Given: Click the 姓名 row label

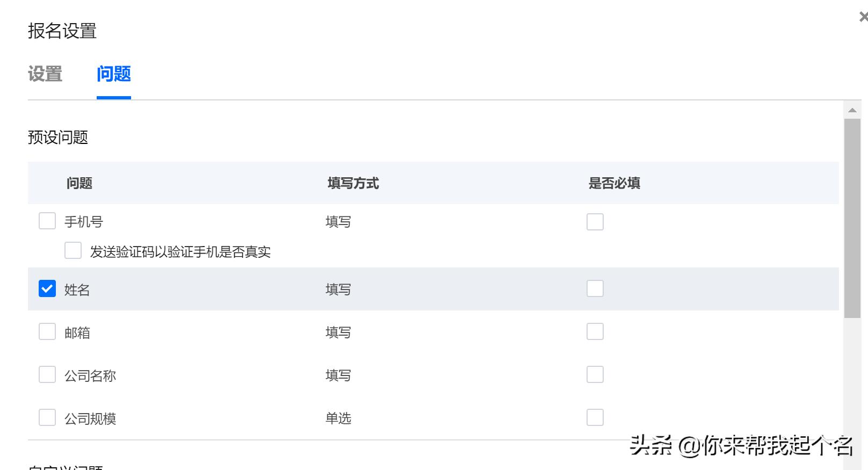Looking at the screenshot, I should point(77,290).
